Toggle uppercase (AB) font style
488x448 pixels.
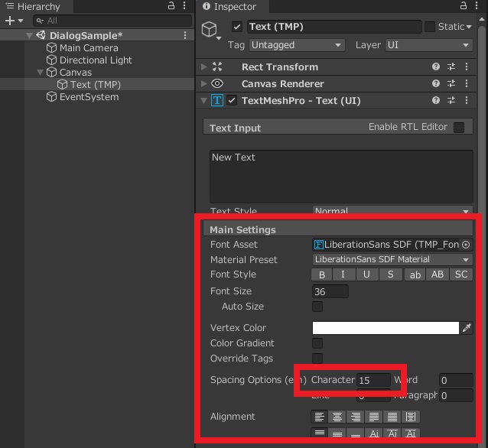438,274
